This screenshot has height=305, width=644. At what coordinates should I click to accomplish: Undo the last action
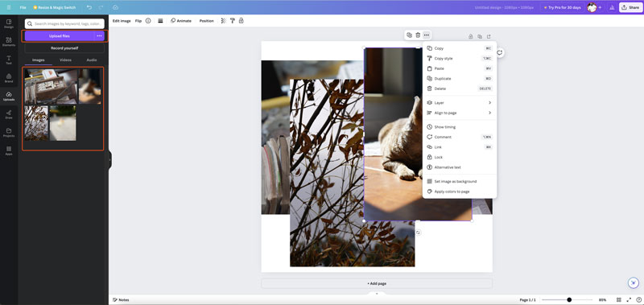pyautogui.click(x=89, y=7)
